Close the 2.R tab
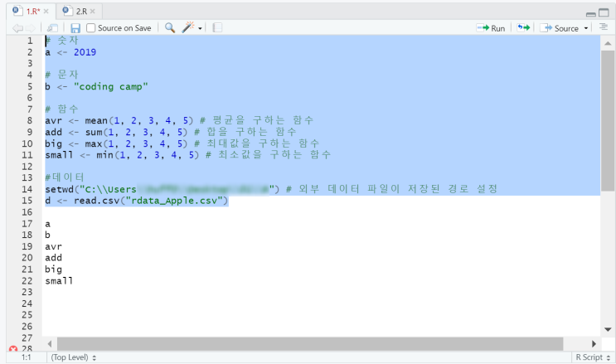This screenshot has width=616, height=364. point(93,12)
